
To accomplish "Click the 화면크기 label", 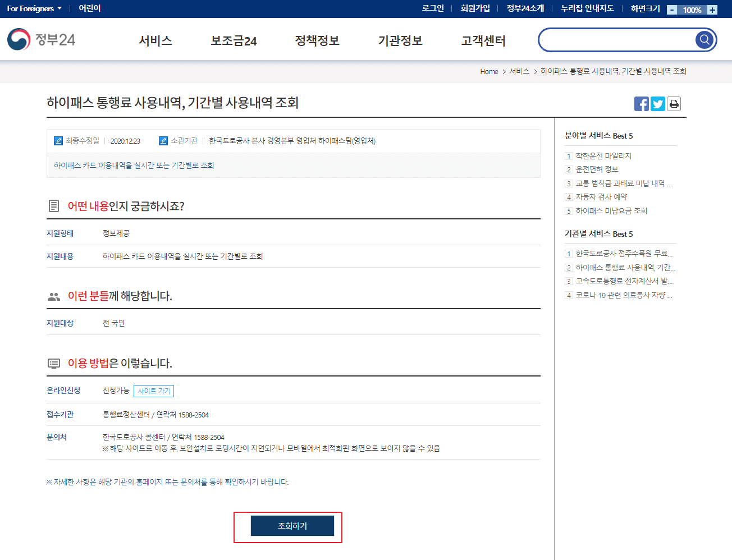I will coord(645,8).
